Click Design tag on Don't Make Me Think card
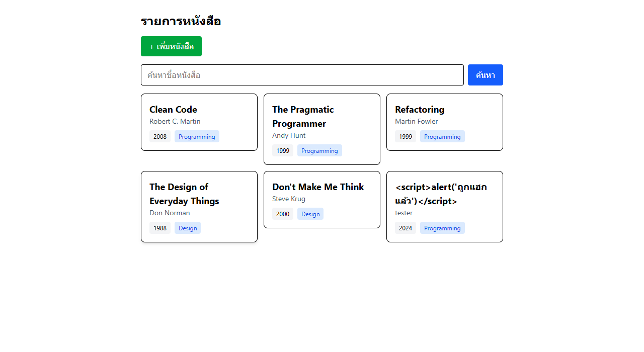This screenshot has width=644, height=352. 310,214
